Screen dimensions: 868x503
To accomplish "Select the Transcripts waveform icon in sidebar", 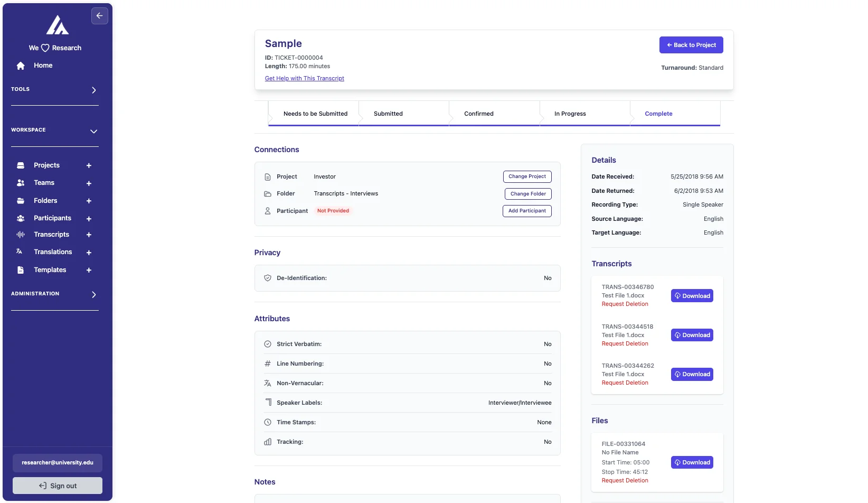I will point(20,235).
